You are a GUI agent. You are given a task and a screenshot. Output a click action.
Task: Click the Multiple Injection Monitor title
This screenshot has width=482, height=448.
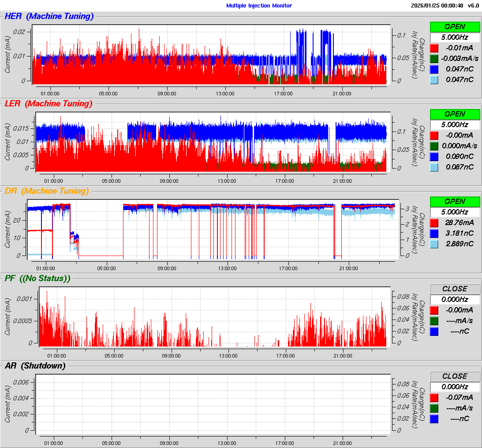point(259,6)
